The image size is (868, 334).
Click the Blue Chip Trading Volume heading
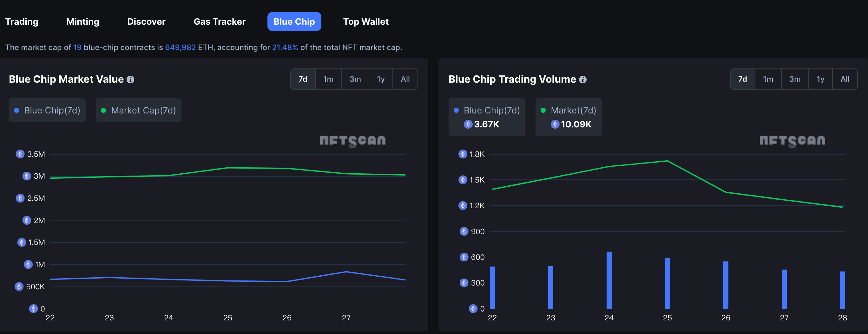click(x=512, y=79)
